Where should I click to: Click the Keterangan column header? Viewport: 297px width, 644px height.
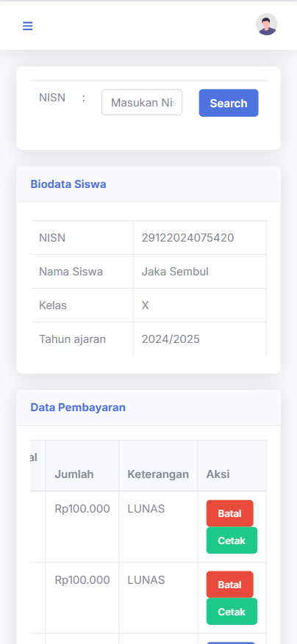click(158, 474)
